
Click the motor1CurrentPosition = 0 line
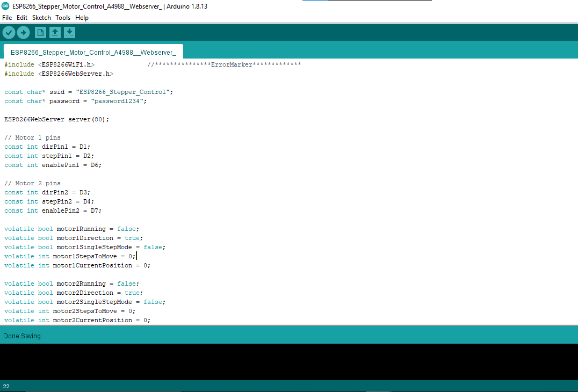coord(77,265)
